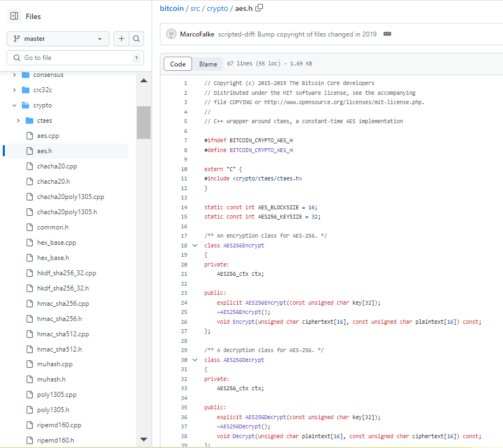Screen dimensions: 503x448
Task: Open hex_base.h file
Action: click(x=53, y=258)
